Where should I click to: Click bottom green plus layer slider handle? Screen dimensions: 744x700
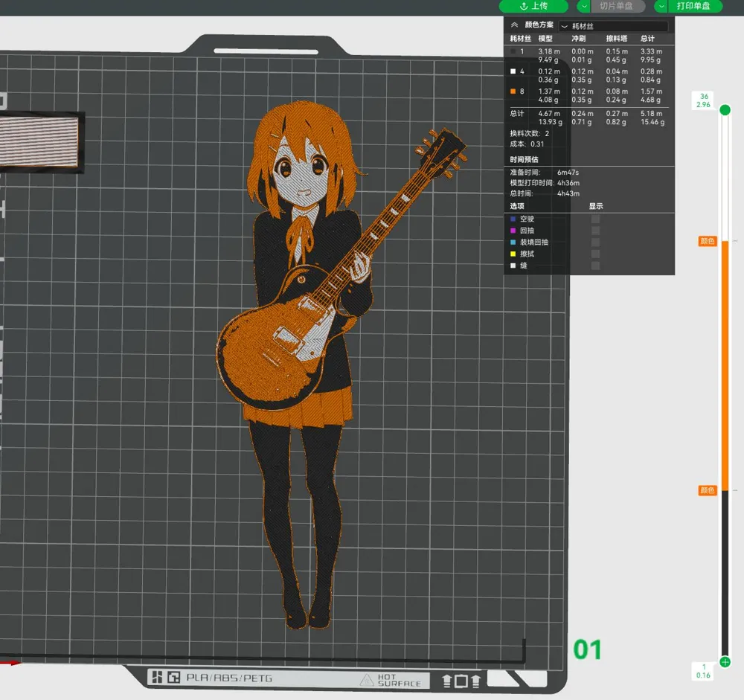[725, 661]
